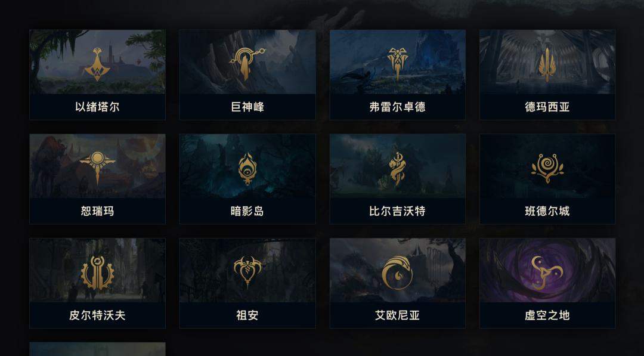Open the Void purple emblem icon
This screenshot has width=644, height=356.
tap(546, 273)
